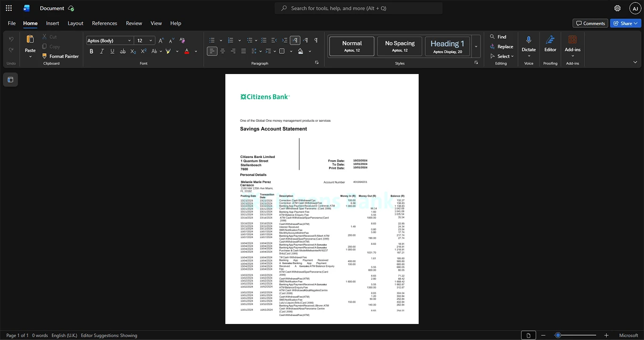Click the search tools input box
This screenshot has width=644, height=340.
359,8
